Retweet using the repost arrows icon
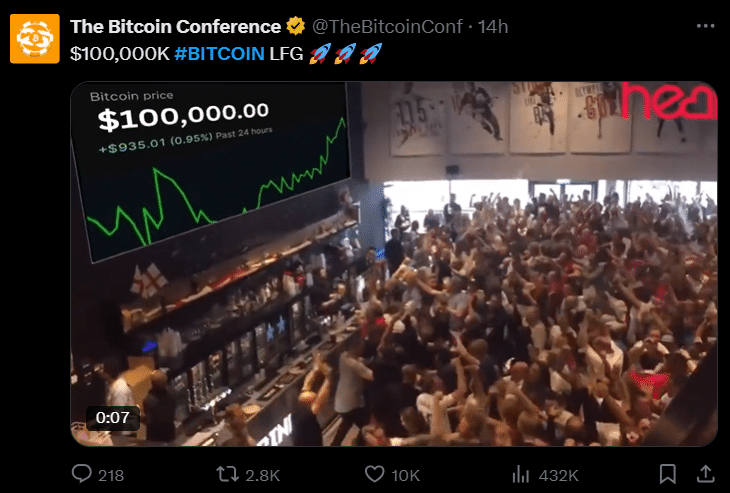The image size is (730, 493). pos(227,474)
